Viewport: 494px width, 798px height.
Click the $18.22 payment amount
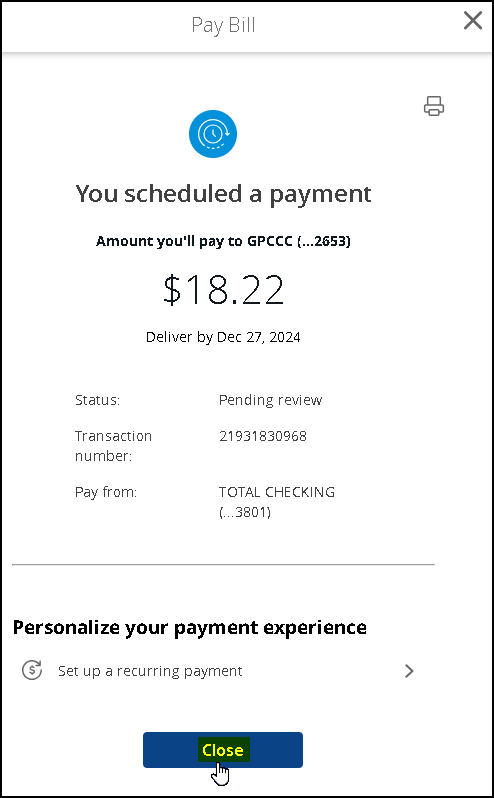pos(223,289)
